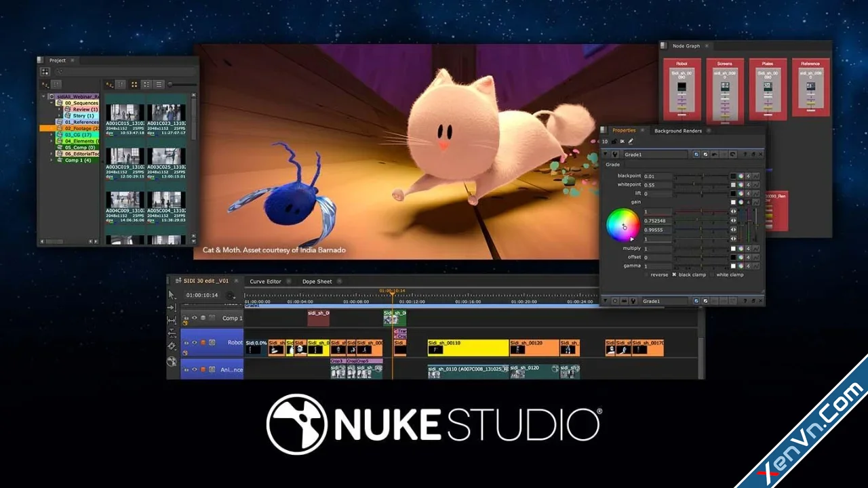Click the A-Z sort icon above thumbnails

coord(109,84)
